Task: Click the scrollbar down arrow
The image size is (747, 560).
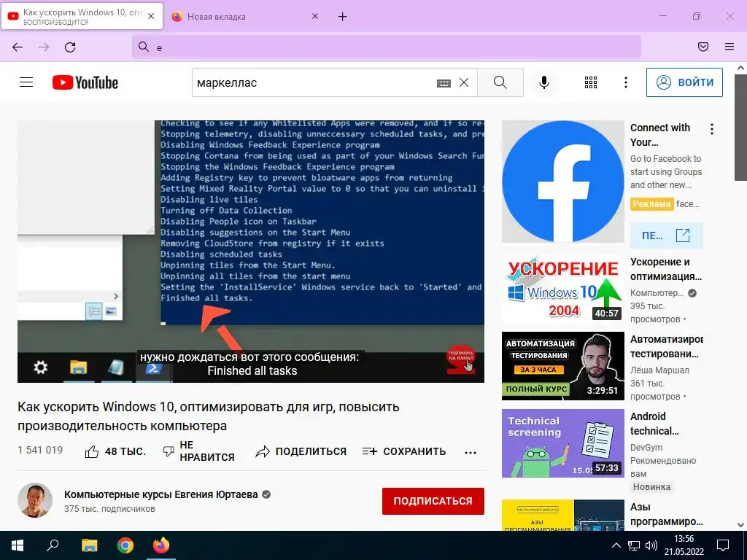Action: click(740, 525)
